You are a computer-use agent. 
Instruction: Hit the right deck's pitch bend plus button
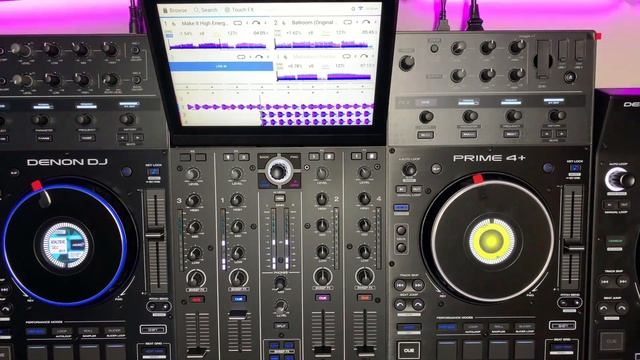tap(576, 303)
